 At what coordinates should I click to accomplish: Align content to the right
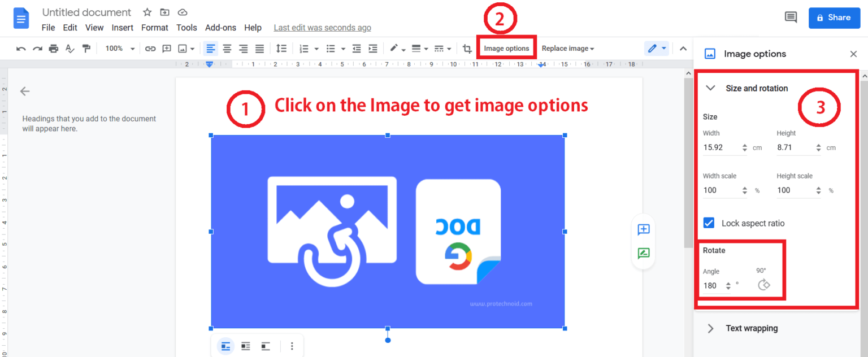(x=243, y=49)
